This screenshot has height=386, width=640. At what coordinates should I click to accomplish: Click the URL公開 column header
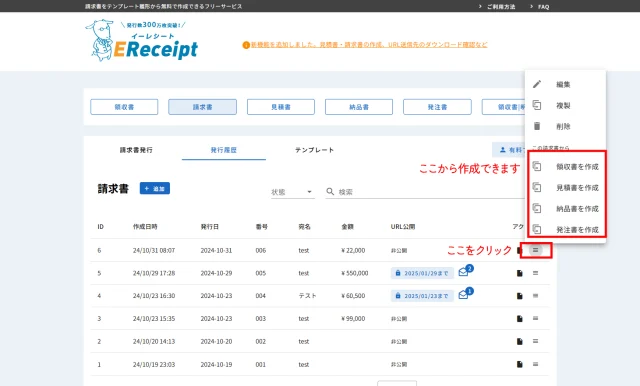[x=403, y=226]
